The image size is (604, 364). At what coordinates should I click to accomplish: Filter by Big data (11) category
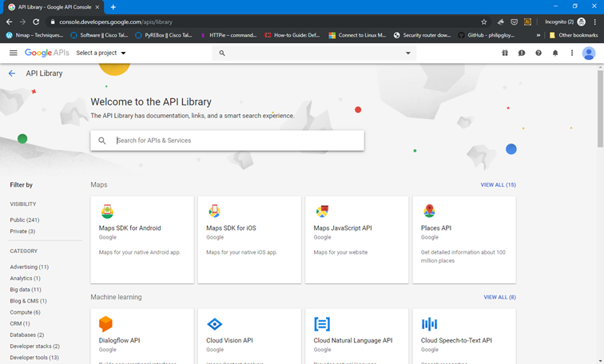[x=26, y=290]
